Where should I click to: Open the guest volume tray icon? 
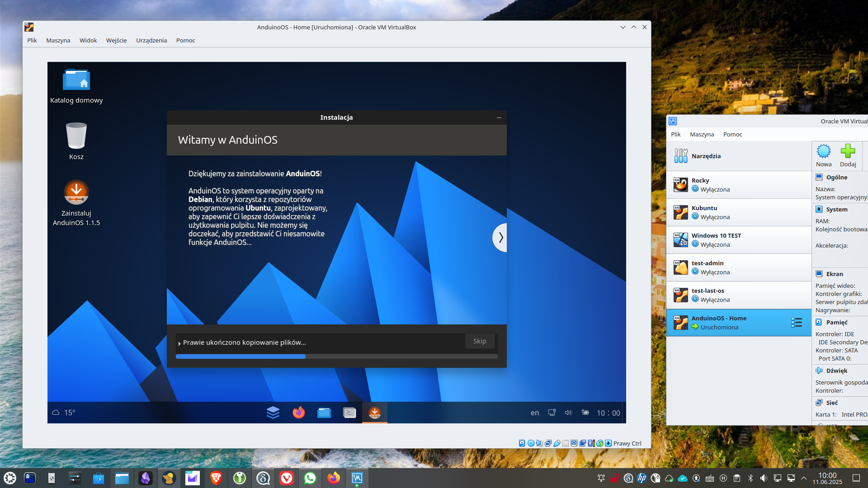click(x=568, y=413)
